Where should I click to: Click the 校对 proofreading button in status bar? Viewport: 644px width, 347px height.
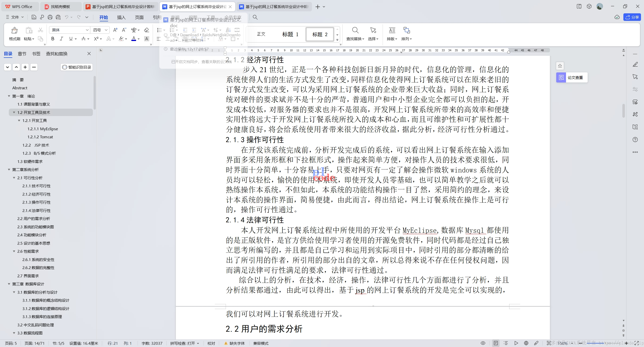[x=211, y=343]
